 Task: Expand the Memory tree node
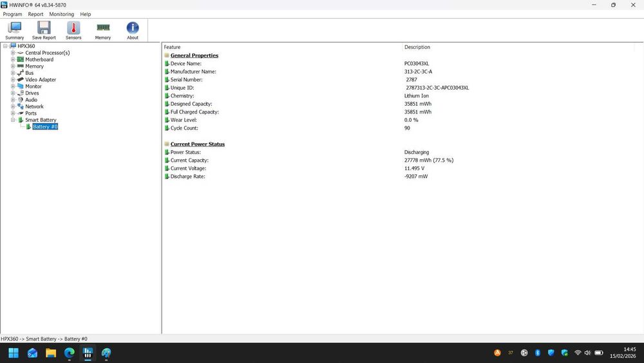[x=13, y=66]
